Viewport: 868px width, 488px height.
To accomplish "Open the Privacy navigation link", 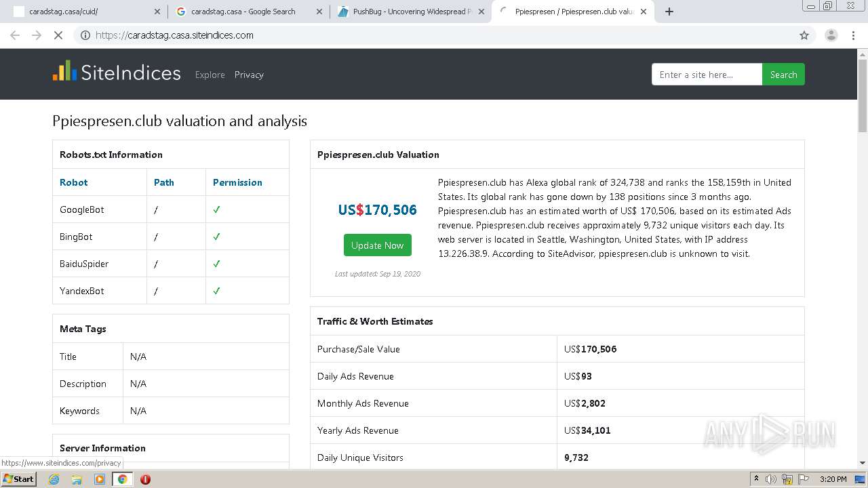I will coord(249,75).
